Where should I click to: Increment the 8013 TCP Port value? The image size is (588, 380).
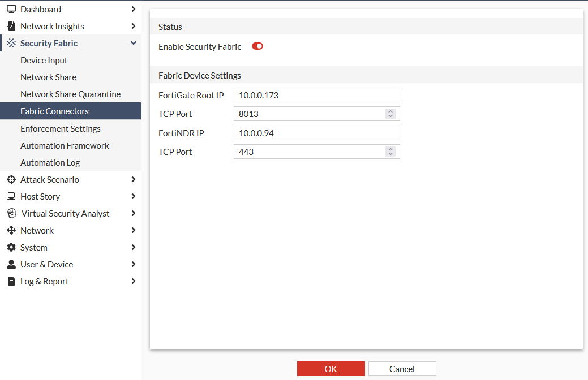(x=390, y=111)
